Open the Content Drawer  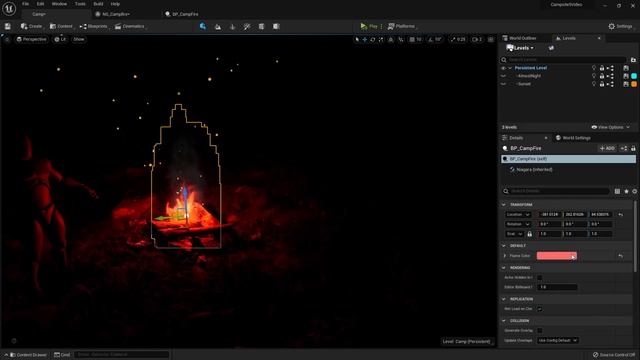[x=28, y=355]
